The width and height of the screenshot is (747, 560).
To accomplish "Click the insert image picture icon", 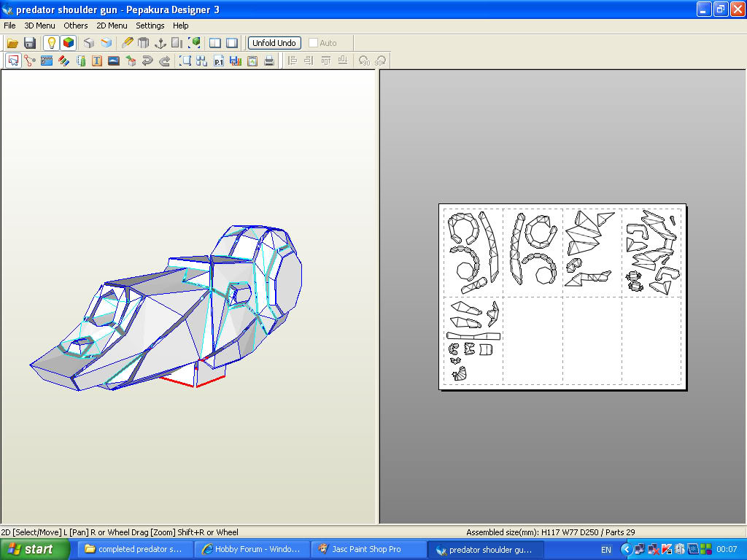I will tap(113, 61).
